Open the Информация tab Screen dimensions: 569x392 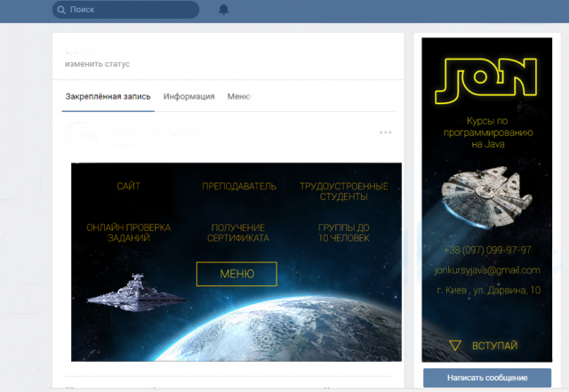coord(188,97)
